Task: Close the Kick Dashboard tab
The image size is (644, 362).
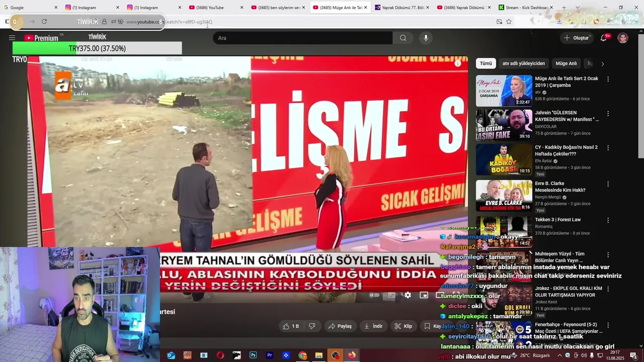Action: [x=551, y=8]
